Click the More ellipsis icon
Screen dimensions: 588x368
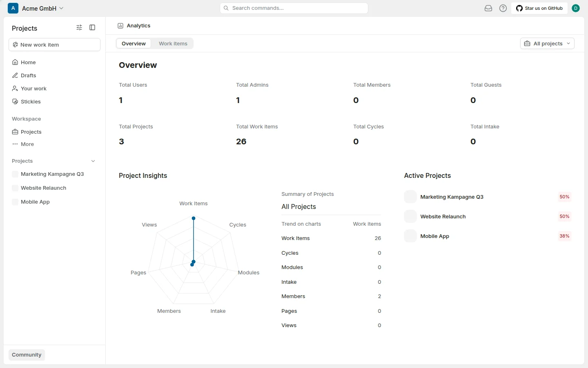(x=15, y=144)
